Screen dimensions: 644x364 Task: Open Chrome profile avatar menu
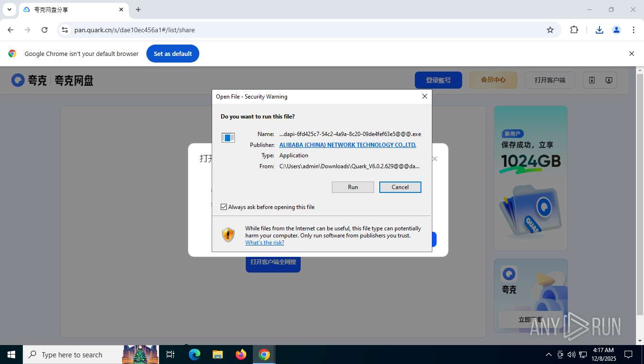pyautogui.click(x=617, y=30)
